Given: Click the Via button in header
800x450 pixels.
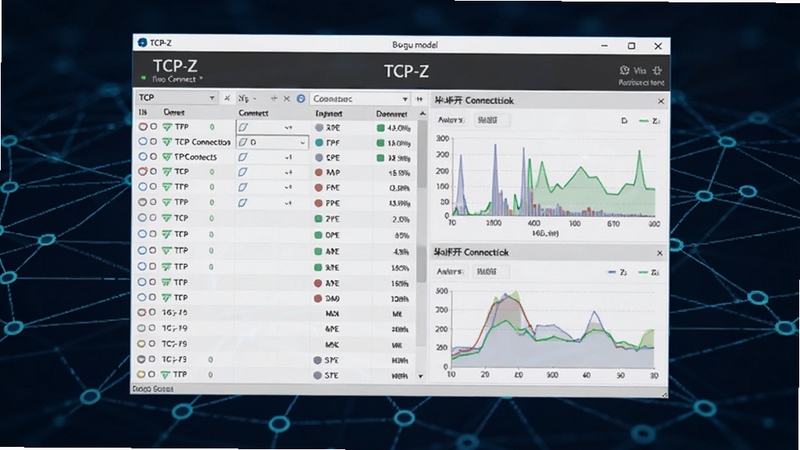Looking at the screenshot, I should [x=640, y=70].
